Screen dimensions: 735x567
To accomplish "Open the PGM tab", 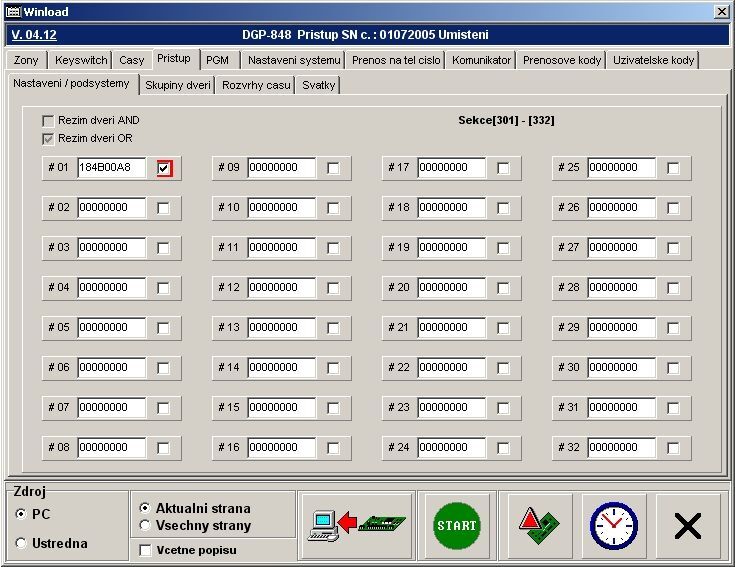I will coord(217,60).
